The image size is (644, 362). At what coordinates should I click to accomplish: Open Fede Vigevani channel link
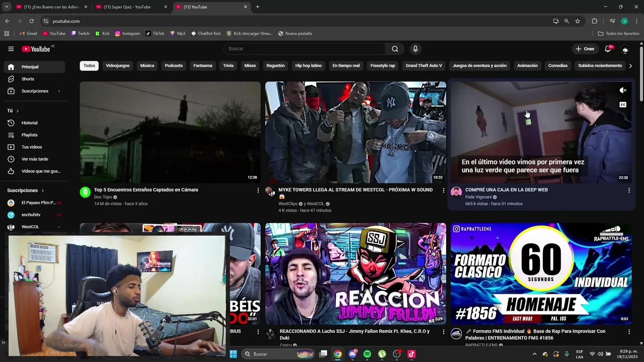[x=478, y=197]
